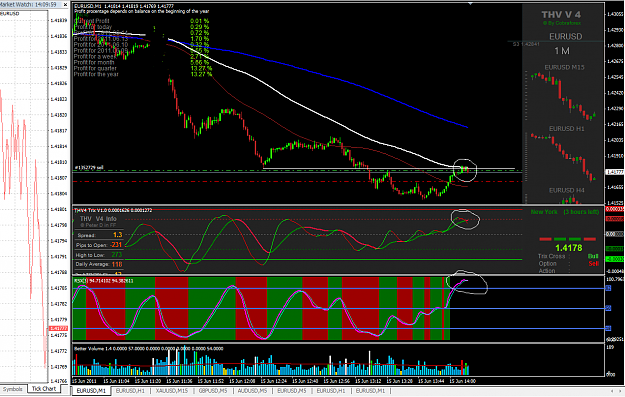Click the EURUSD H4 mini chart label
Image resolution: width=625 pixels, height=397 pixels.
point(566,191)
